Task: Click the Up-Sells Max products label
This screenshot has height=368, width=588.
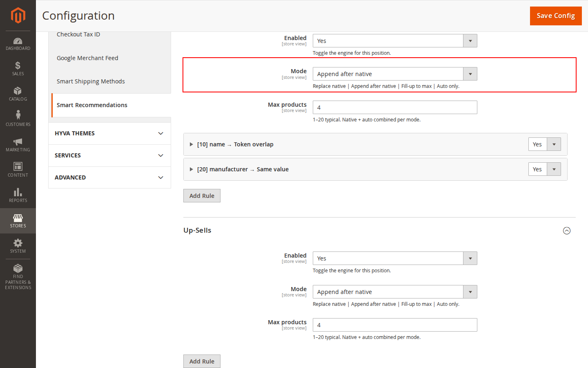Action: click(x=287, y=322)
